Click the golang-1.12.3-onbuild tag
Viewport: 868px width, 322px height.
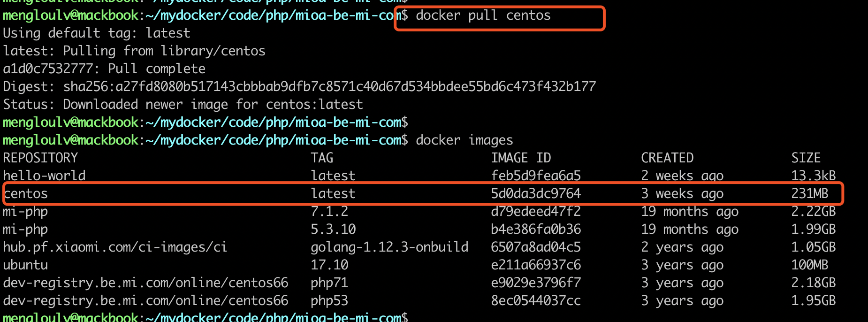389,247
